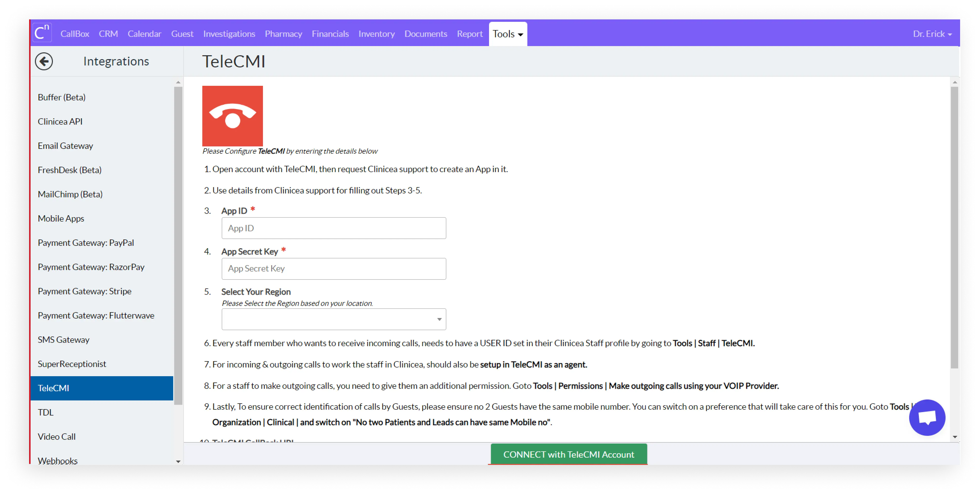980x494 pixels.
Task: Open the Calendar menu
Action: tap(144, 34)
